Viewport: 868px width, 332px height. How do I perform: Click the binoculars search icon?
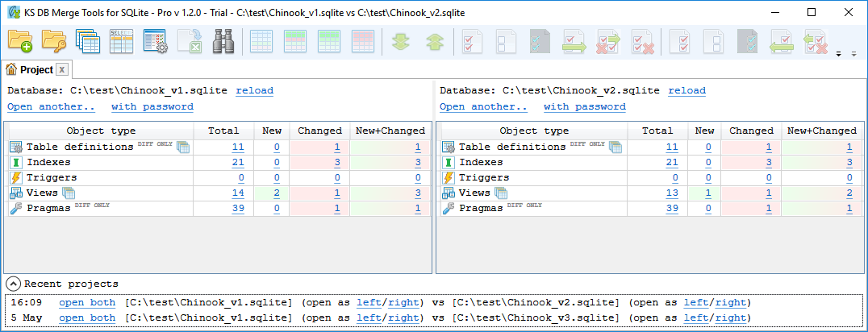tap(223, 42)
